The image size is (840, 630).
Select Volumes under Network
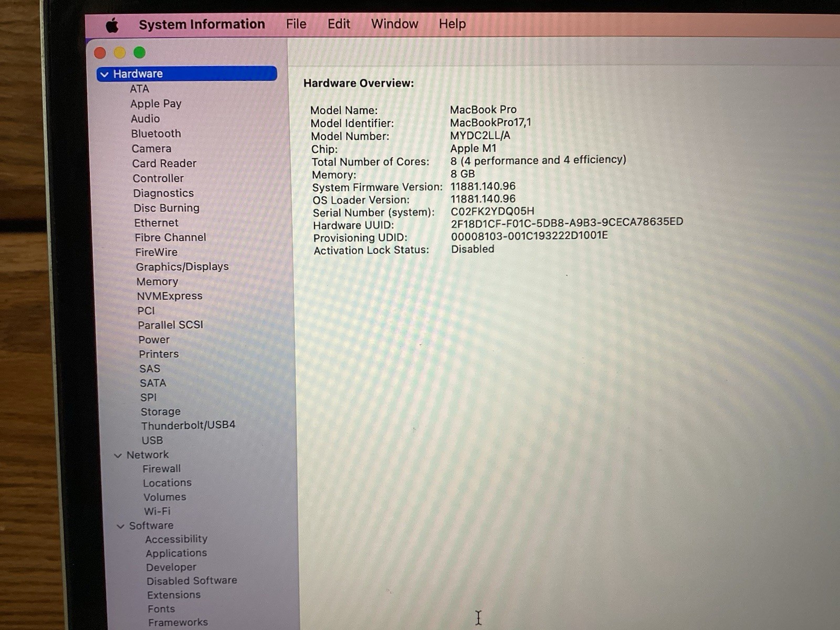point(165,497)
